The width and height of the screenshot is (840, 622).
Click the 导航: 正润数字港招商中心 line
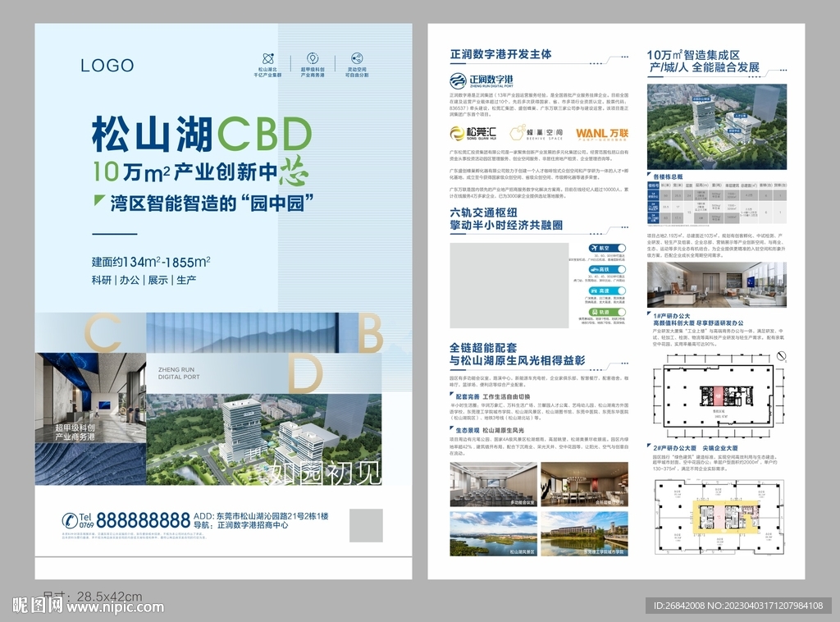point(240,525)
